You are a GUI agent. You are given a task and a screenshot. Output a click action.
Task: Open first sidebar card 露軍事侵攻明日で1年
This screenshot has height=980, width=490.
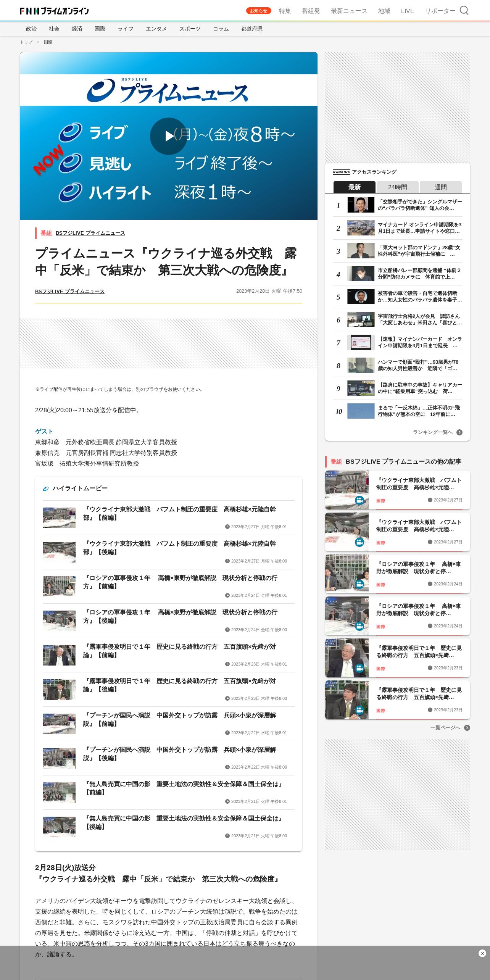[397, 658]
